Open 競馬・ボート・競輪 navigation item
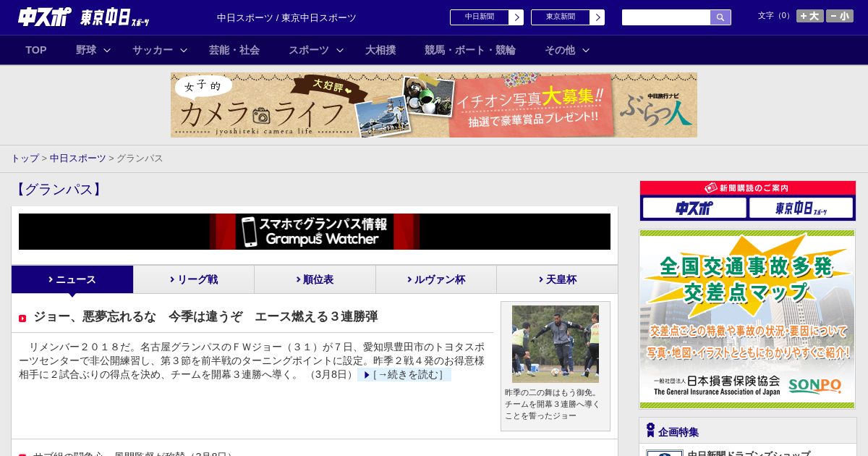 pos(470,50)
